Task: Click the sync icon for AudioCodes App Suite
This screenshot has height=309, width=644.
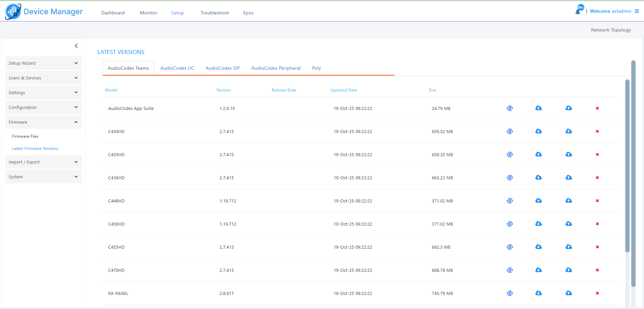Action: pos(509,108)
